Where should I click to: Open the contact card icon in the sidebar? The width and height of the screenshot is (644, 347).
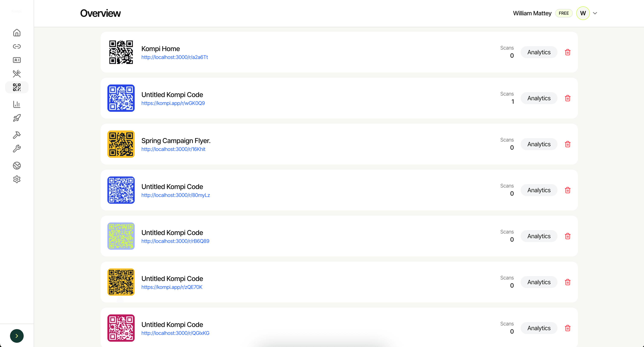coord(17,60)
